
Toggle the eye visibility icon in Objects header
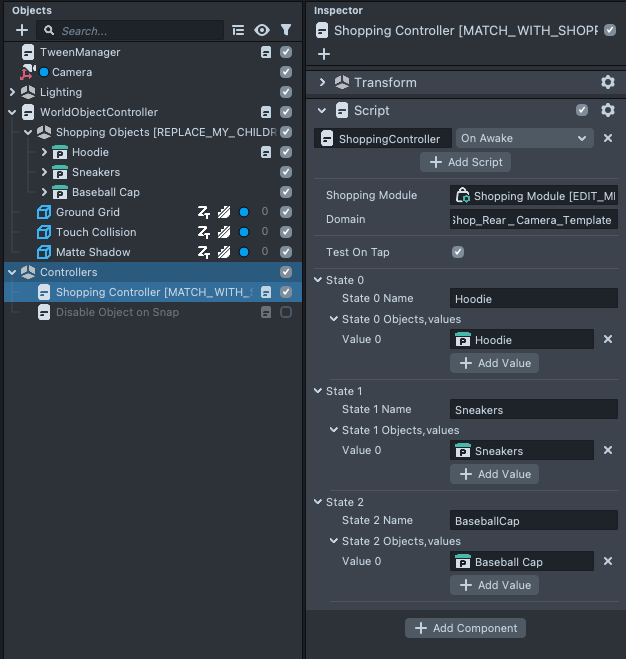pyautogui.click(x=262, y=31)
